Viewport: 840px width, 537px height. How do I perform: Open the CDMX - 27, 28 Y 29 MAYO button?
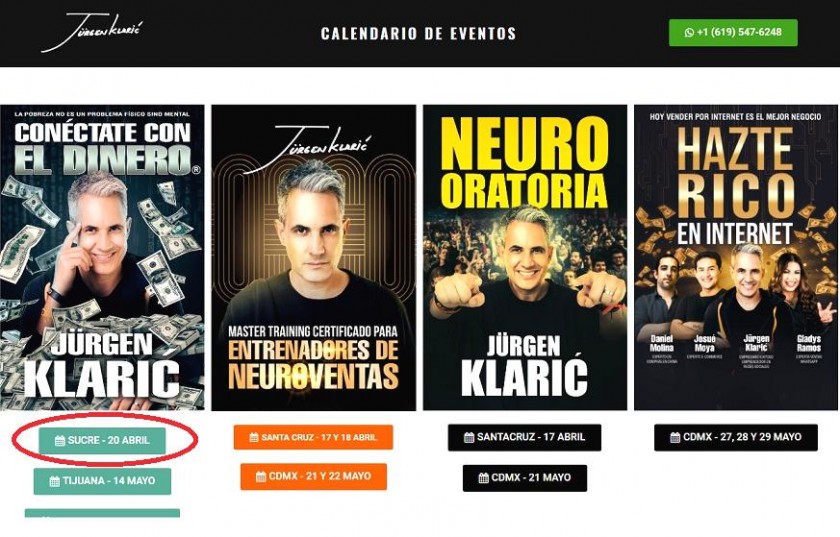tap(736, 437)
